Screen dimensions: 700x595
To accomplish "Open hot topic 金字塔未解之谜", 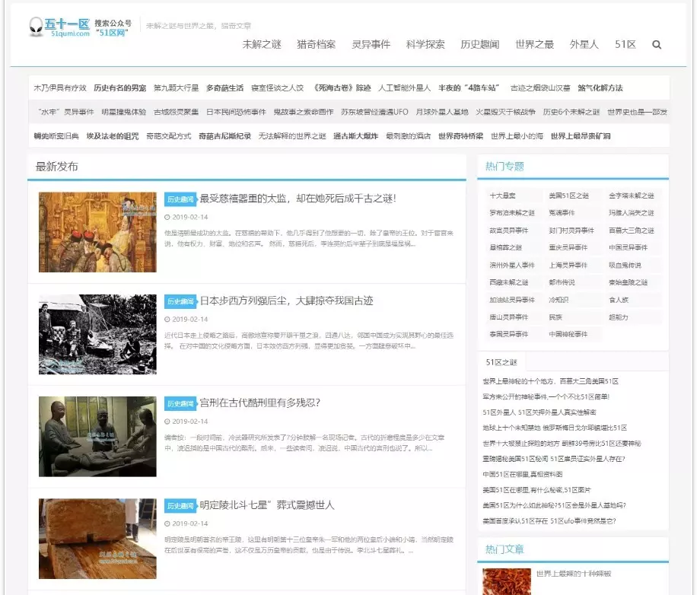I will pos(632,196).
